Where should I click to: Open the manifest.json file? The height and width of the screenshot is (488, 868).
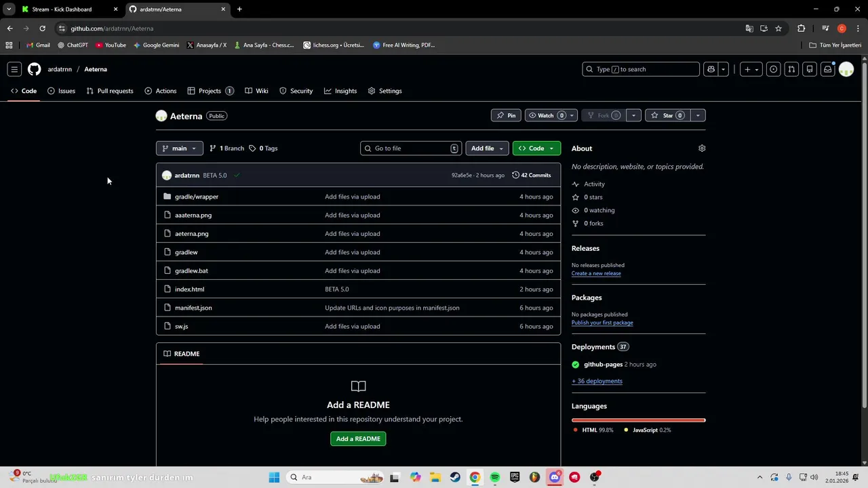point(193,308)
